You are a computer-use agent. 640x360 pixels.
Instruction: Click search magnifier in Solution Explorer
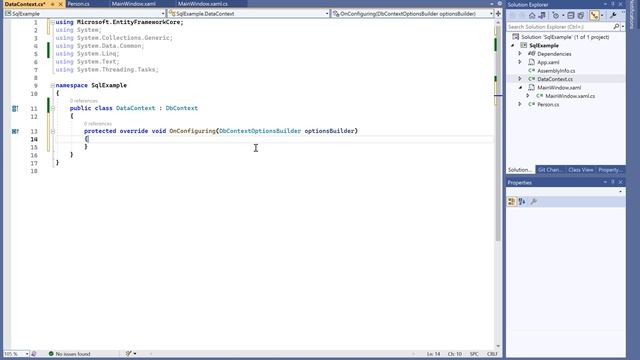coord(616,27)
